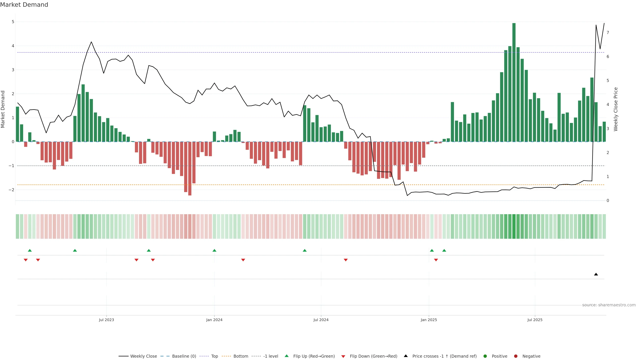Click the tallest green demand bar
Viewport: 644px width, 362px height.
[x=514, y=82]
